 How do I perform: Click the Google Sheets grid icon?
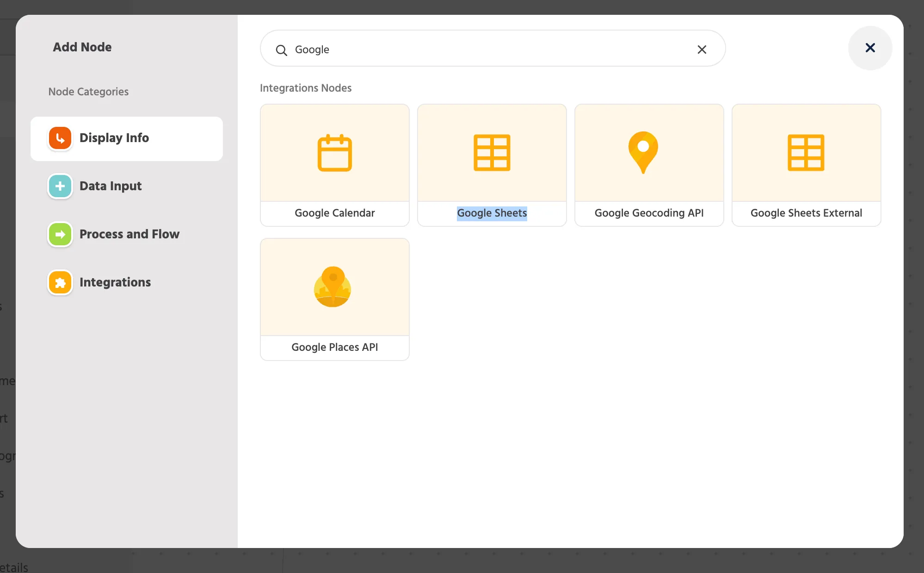click(492, 153)
